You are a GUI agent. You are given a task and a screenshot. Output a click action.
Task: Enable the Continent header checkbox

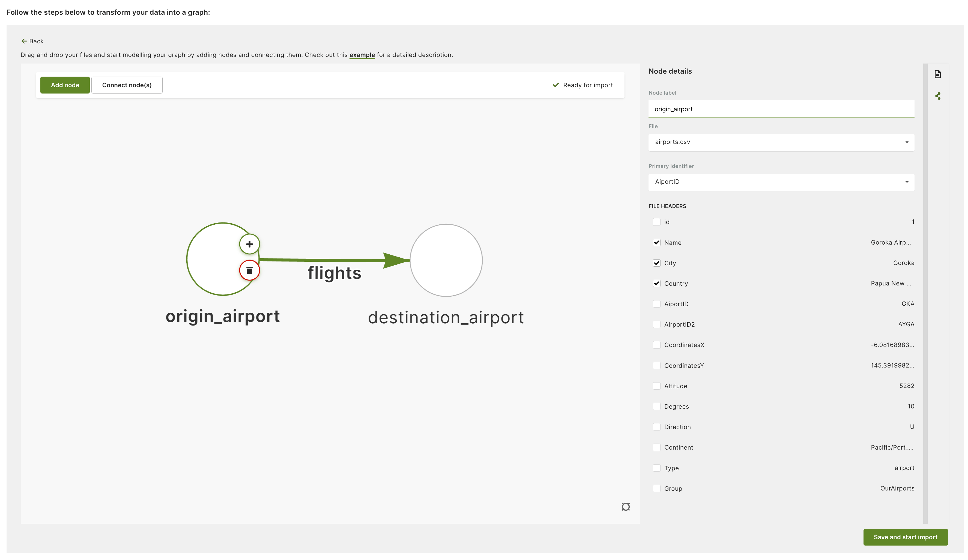[656, 448]
